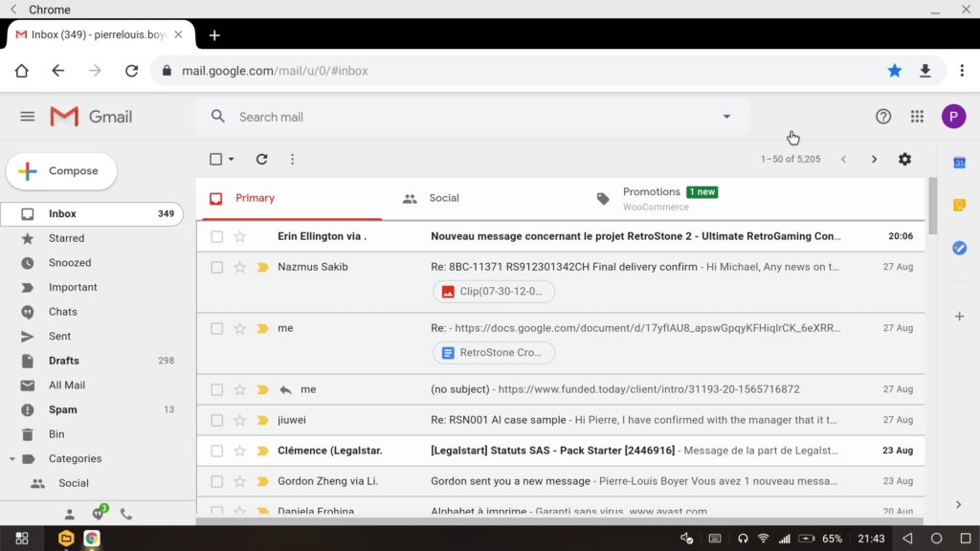Expand search options dropdown arrow

(x=726, y=117)
